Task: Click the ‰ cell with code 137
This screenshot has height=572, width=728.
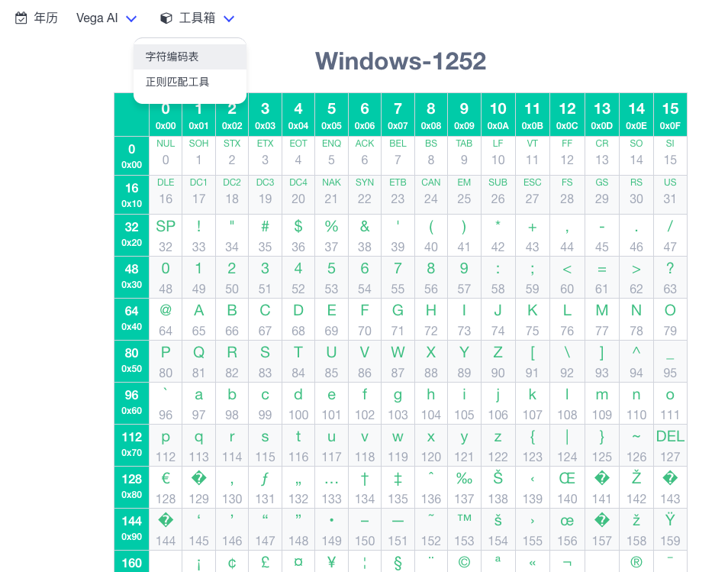Action: pos(464,487)
